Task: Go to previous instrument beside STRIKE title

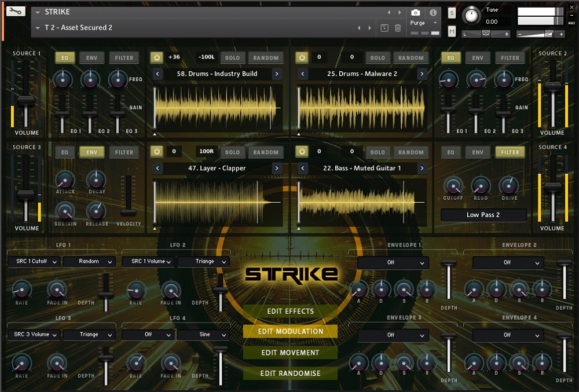Action: [389, 13]
